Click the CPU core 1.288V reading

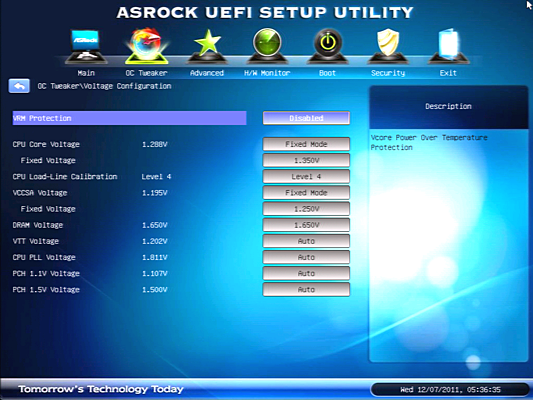[155, 144]
